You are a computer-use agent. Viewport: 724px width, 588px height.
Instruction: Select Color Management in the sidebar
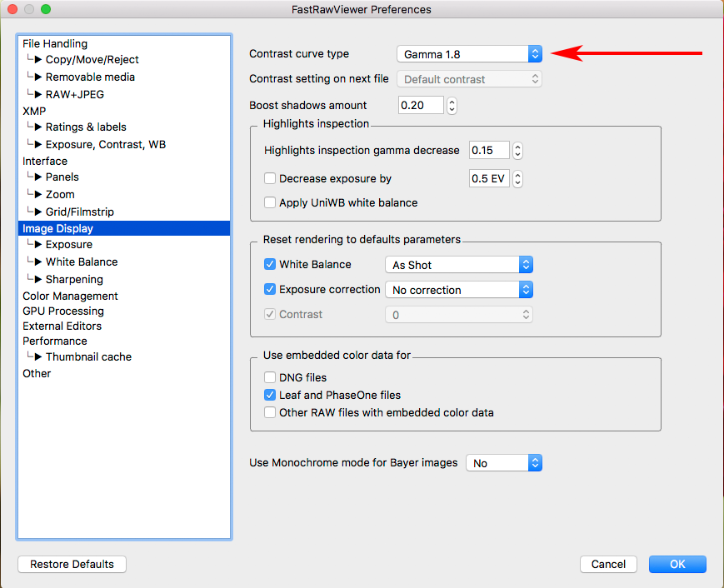tap(70, 296)
